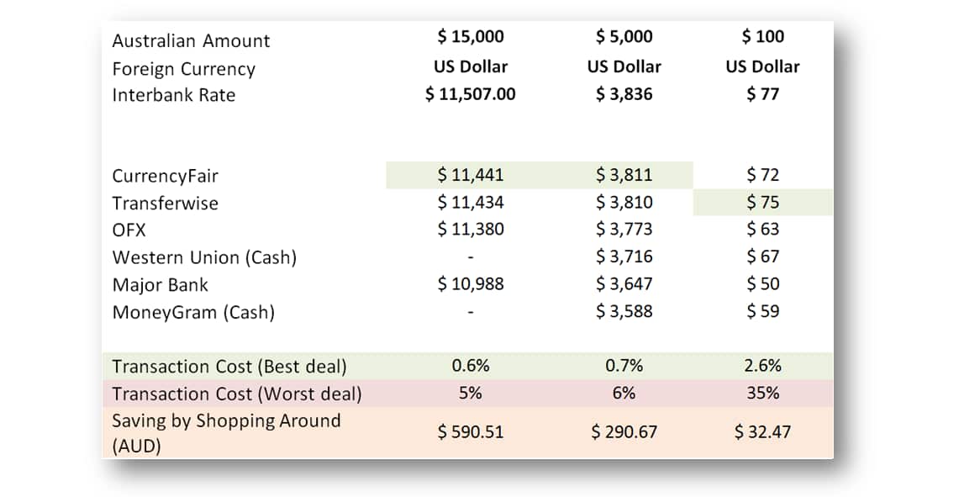Click OFX value $ 3,773
The height and width of the screenshot is (497, 980).
(x=624, y=230)
